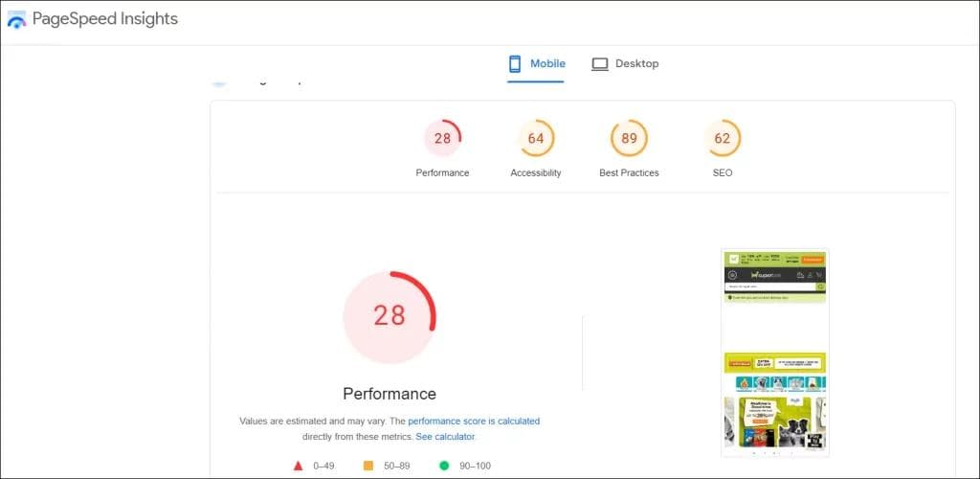This screenshot has height=479, width=980.
Task: Select the small Performance gauge showing 28
Action: (442, 138)
